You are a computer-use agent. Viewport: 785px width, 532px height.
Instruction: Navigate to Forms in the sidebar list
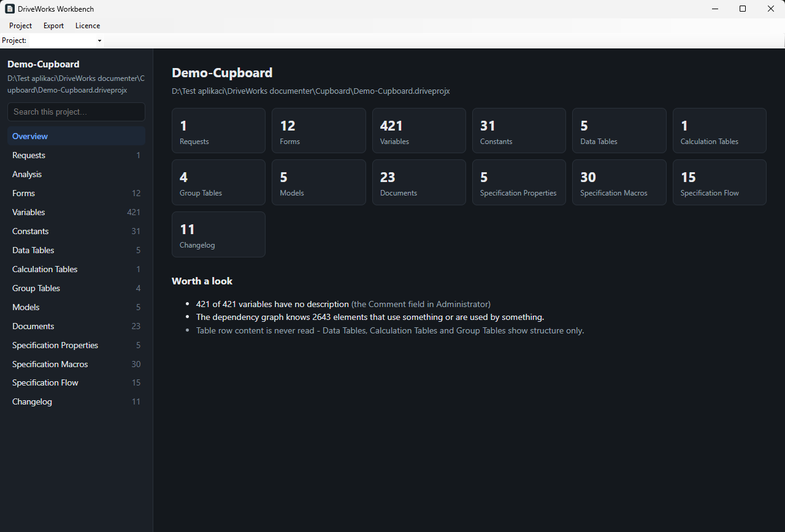76,193
